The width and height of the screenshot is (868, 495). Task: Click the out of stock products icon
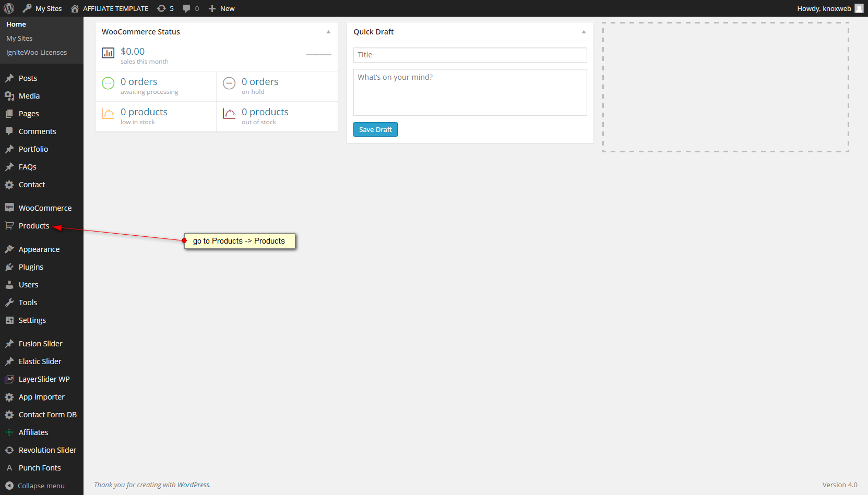229,114
